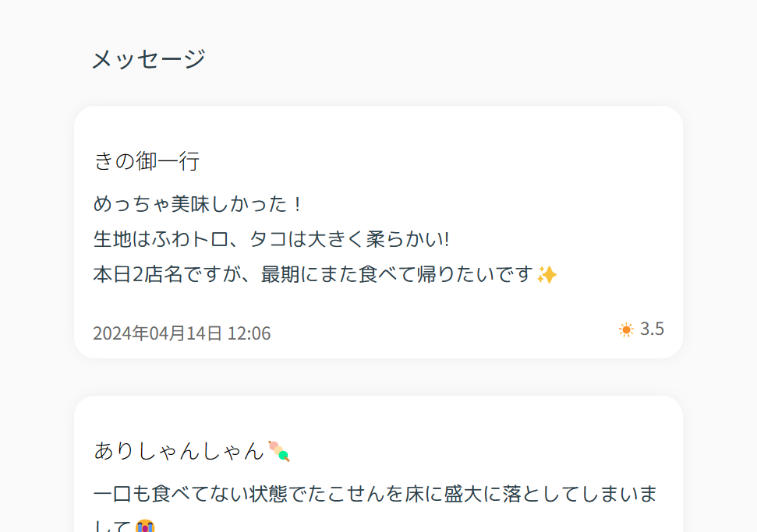Select the めっちゃ美味しかった！ text line

(x=200, y=204)
